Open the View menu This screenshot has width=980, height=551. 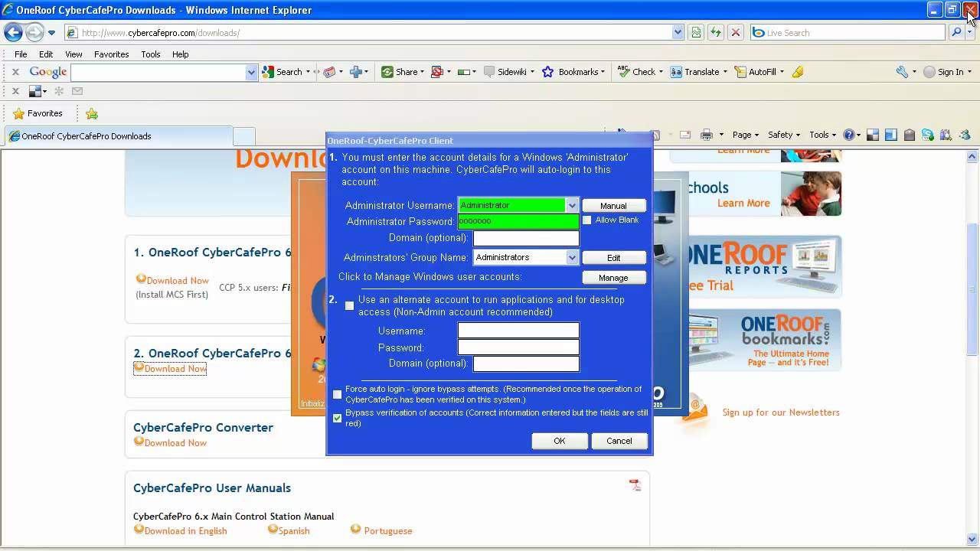coord(73,54)
